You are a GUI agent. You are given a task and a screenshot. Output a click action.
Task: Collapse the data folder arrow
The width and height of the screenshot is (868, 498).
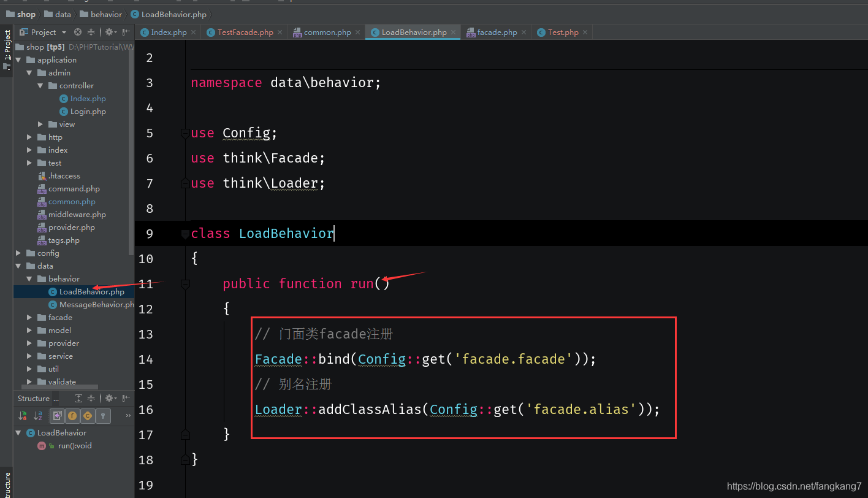coord(18,266)
